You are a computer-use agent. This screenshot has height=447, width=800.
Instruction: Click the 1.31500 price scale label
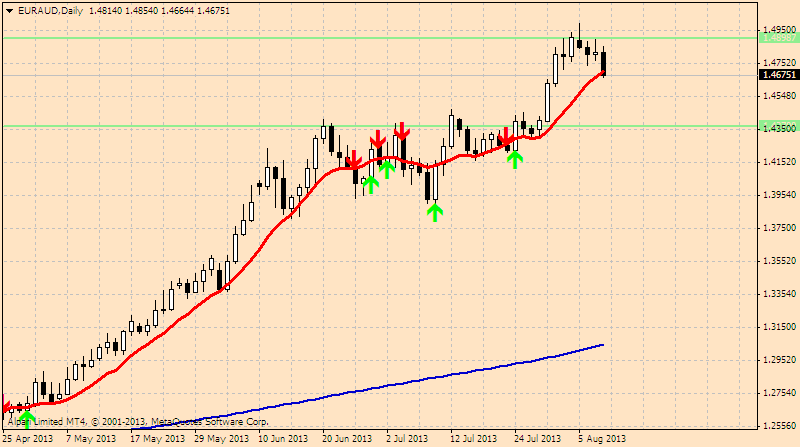click(780, 327)
